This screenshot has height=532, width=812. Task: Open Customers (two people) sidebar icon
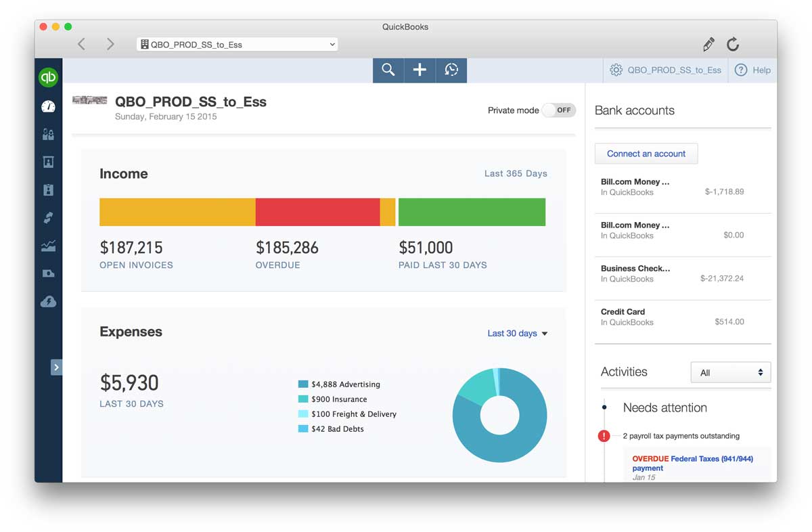pos(48,134)
